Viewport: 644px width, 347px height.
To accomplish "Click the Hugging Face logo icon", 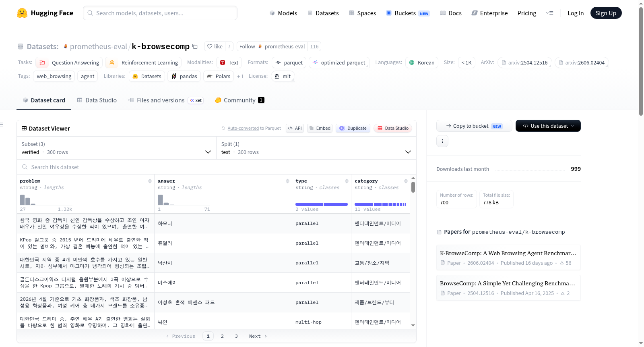I will 22,13.
